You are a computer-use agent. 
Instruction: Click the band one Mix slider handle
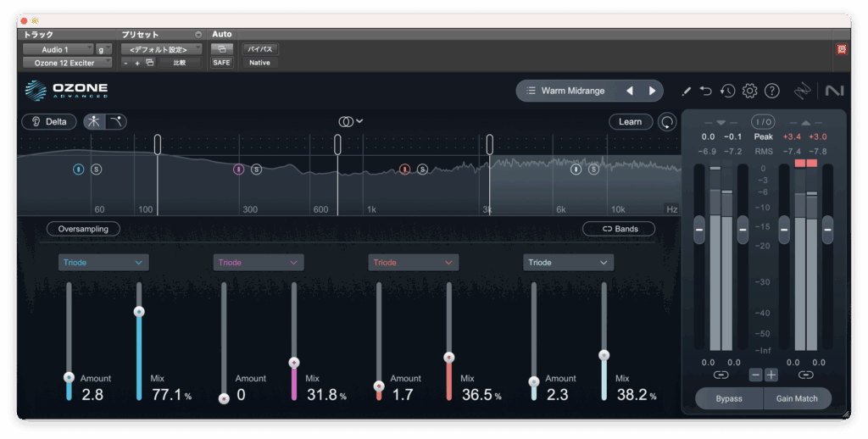point(139,312)
